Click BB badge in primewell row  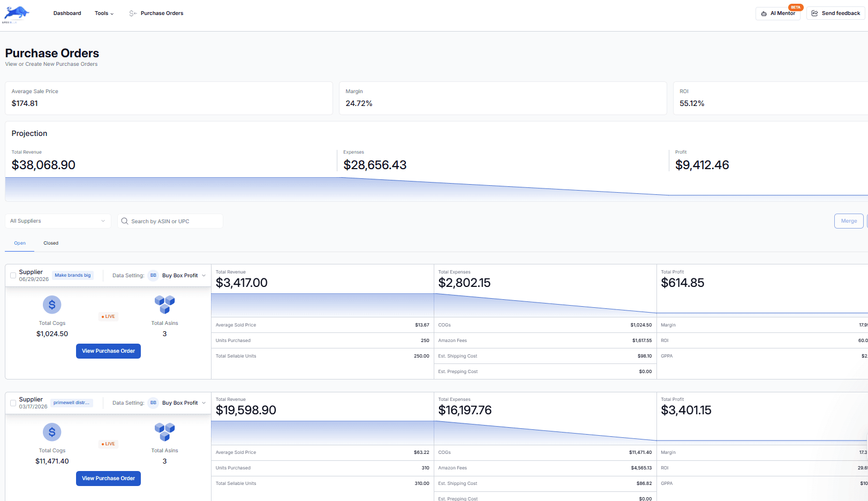tap(153, 403)
